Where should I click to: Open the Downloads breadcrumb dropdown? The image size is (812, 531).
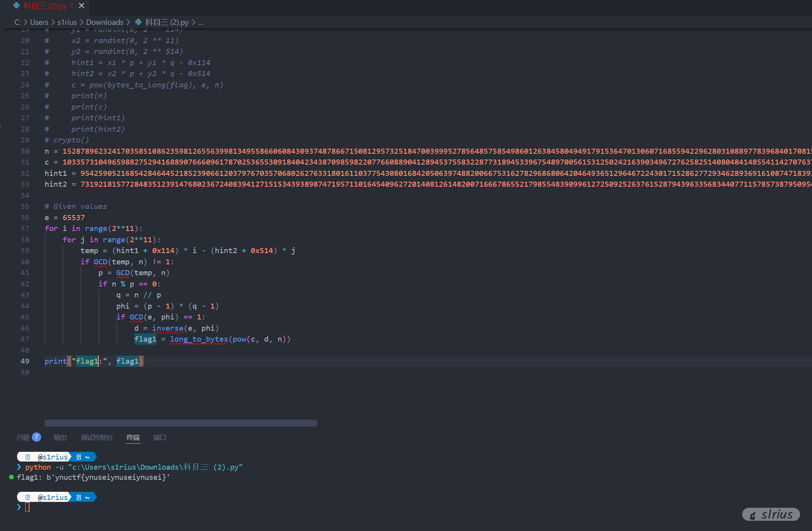click(x=104, y=22)
